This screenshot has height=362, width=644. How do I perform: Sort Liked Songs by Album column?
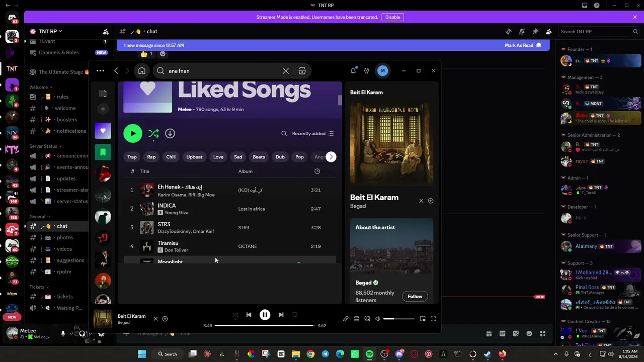tap(246, 171)
